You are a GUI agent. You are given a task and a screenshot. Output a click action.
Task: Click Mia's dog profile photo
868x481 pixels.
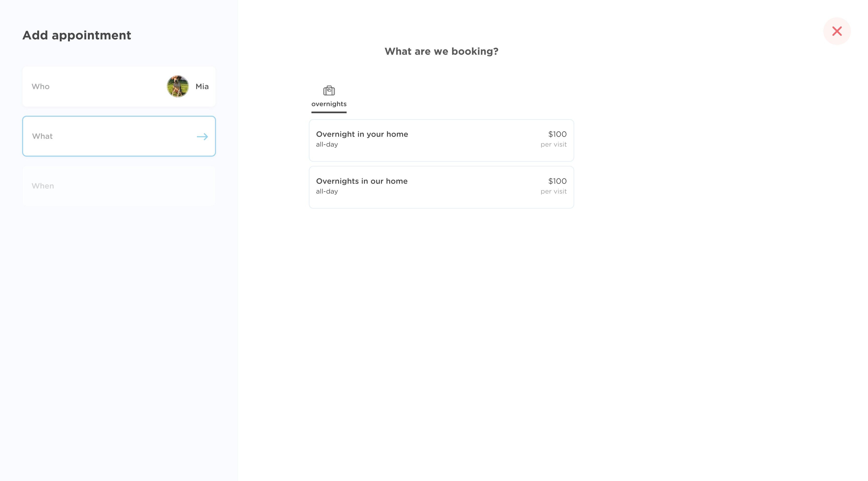[x=178, y=86]
